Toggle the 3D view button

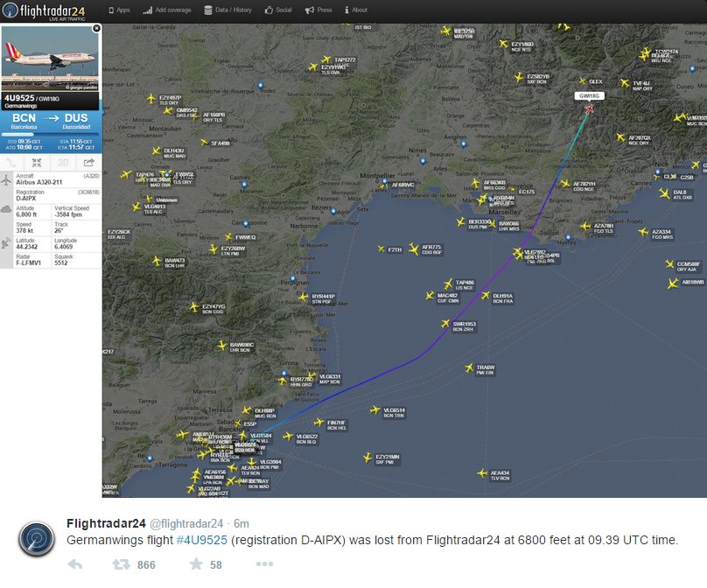click(x=63, y=163)
